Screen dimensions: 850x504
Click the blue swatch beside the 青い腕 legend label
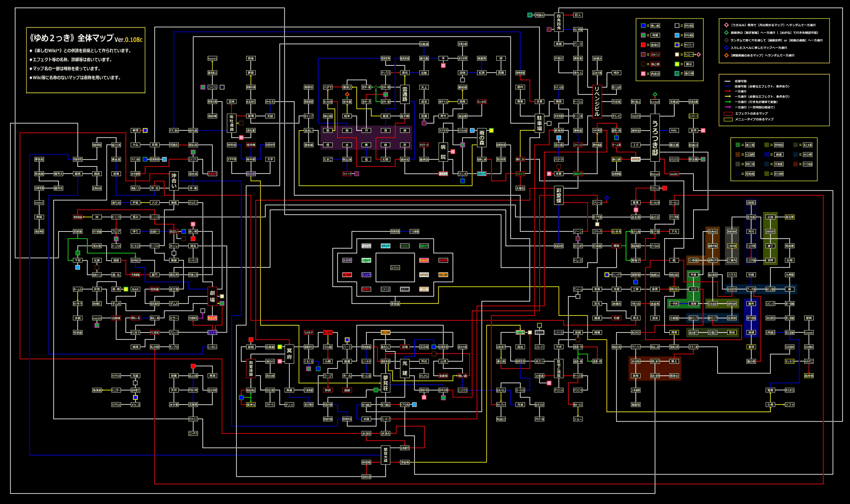point(643,26)
